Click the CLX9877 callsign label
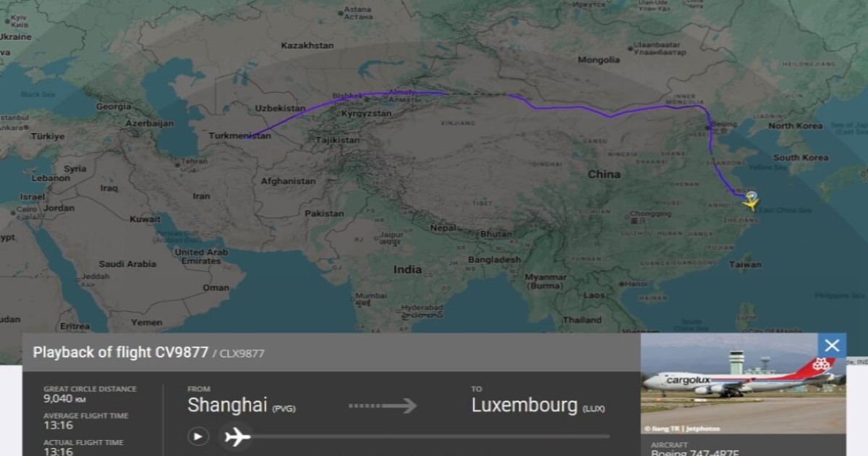The image size is (868, 456). [242, 353]
